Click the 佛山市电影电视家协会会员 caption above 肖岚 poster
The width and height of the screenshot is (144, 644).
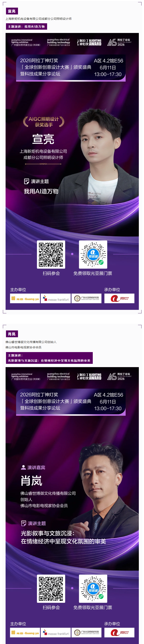coord(23,347)
